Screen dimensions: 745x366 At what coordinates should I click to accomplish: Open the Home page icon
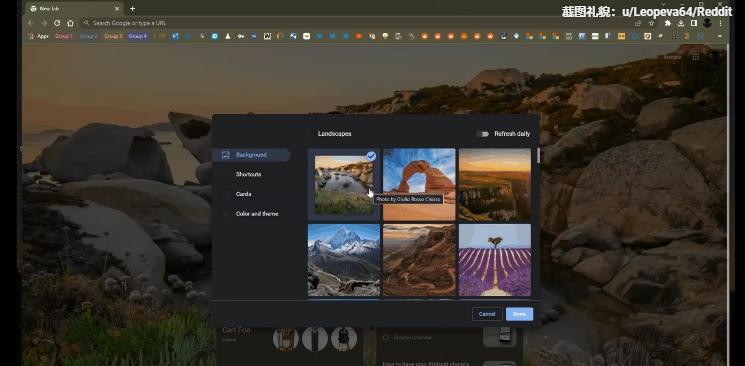coord(70,23)
